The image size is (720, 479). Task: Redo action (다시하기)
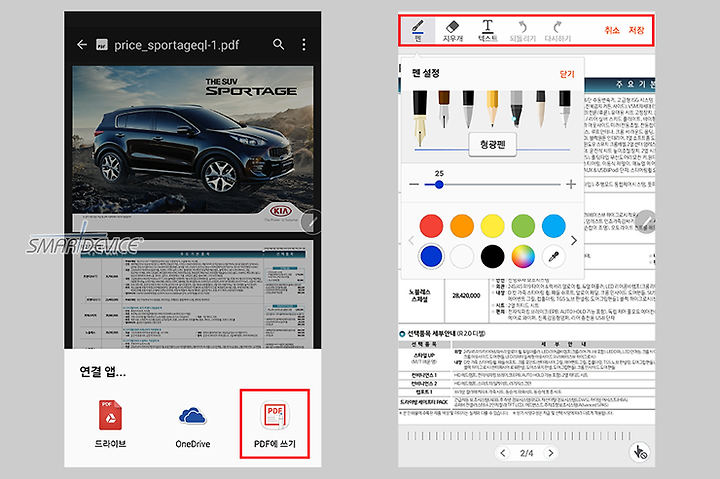click(557, 30)
